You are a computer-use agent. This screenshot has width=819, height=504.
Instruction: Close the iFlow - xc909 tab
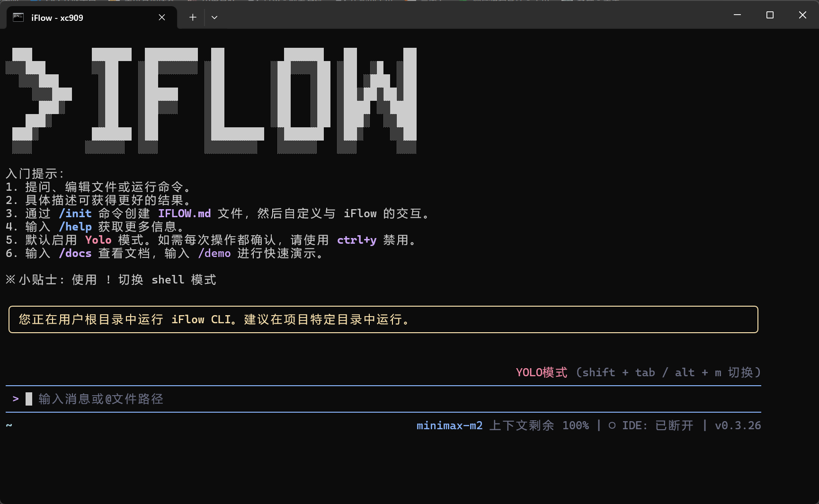point(161,17)
